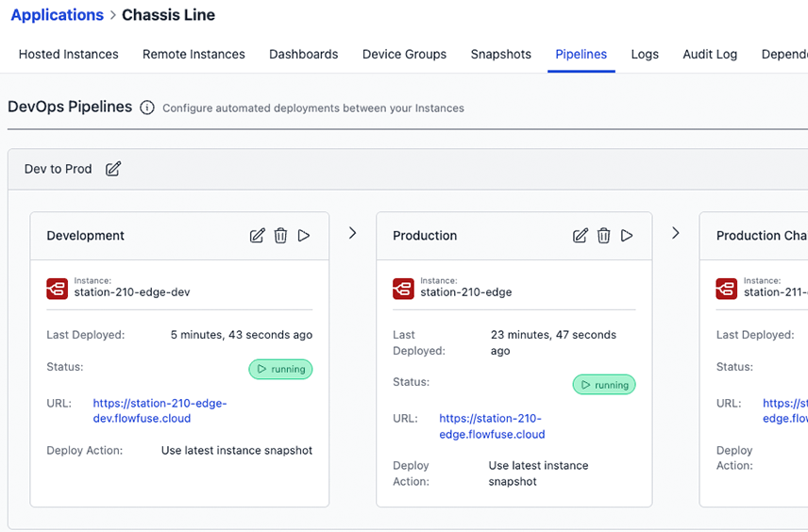
Task: Open the station-210-edge.flowfuse.cloud URL
Action: coord(492,426)
